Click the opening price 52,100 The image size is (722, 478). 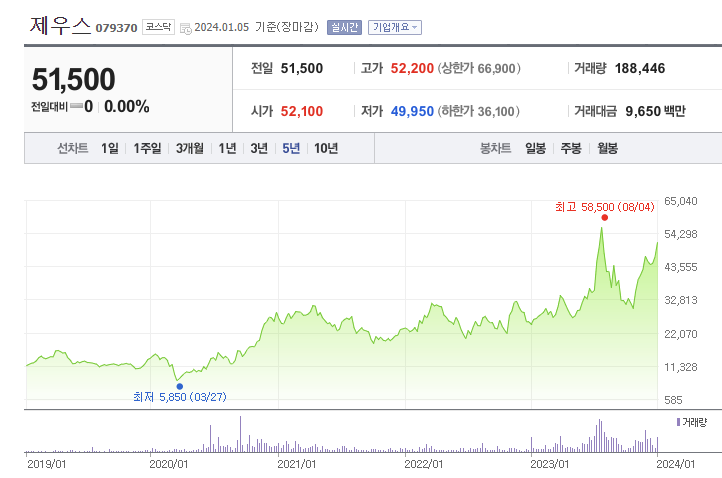[x=302, y=111]
